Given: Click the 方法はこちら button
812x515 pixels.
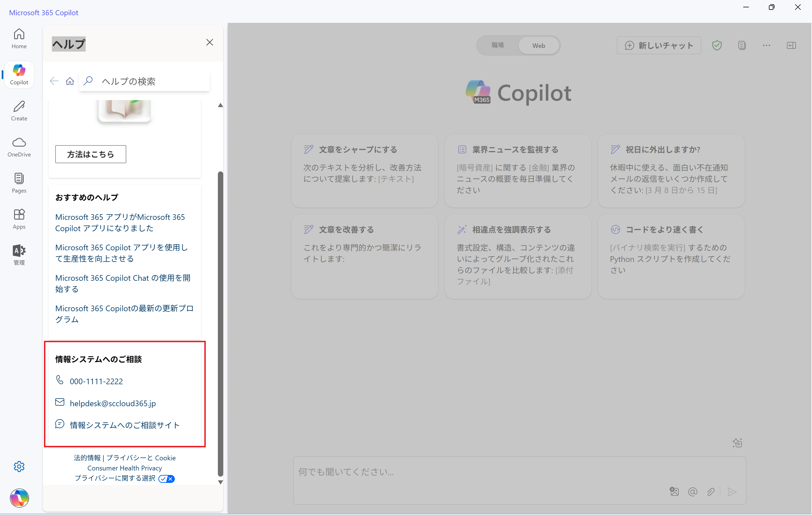Looking at the screenshot, I should tap(90, 154).
